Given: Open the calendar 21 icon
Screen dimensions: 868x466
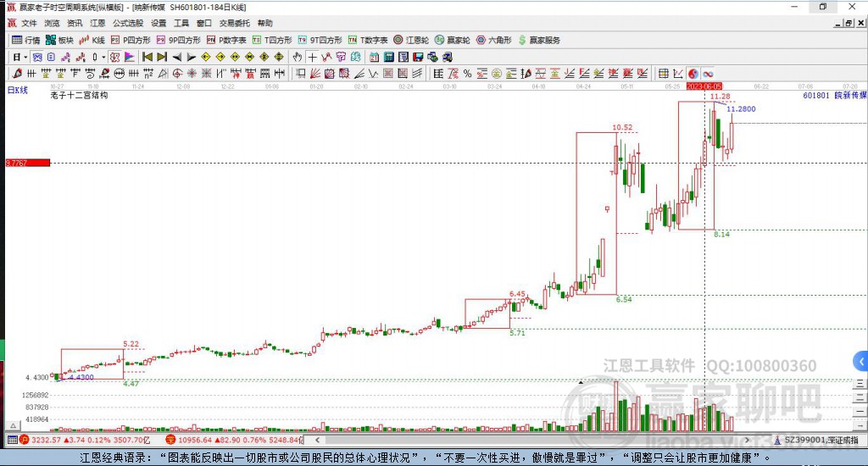Looking at the screenshot, I should tap(374, 57).
